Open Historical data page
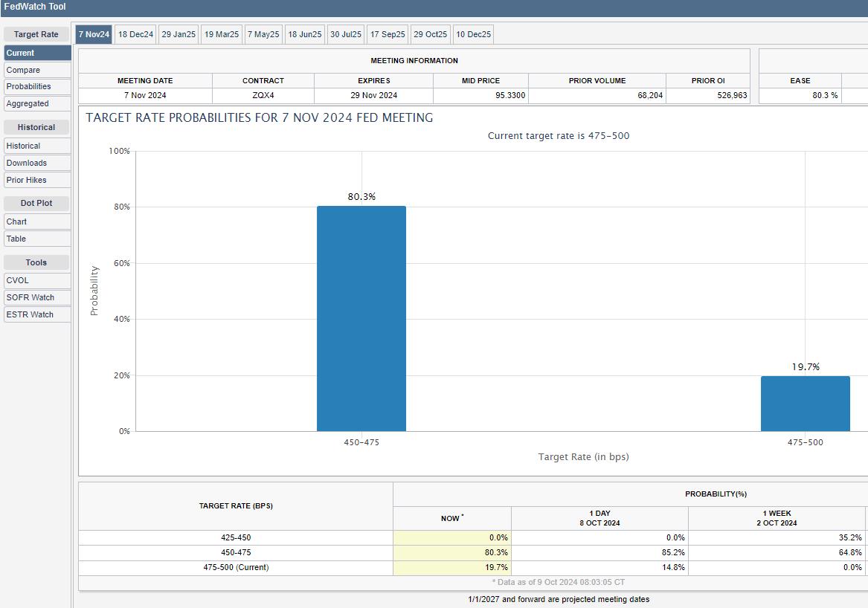The width and height of the screenshot is (868, 608). pos(37,146)
